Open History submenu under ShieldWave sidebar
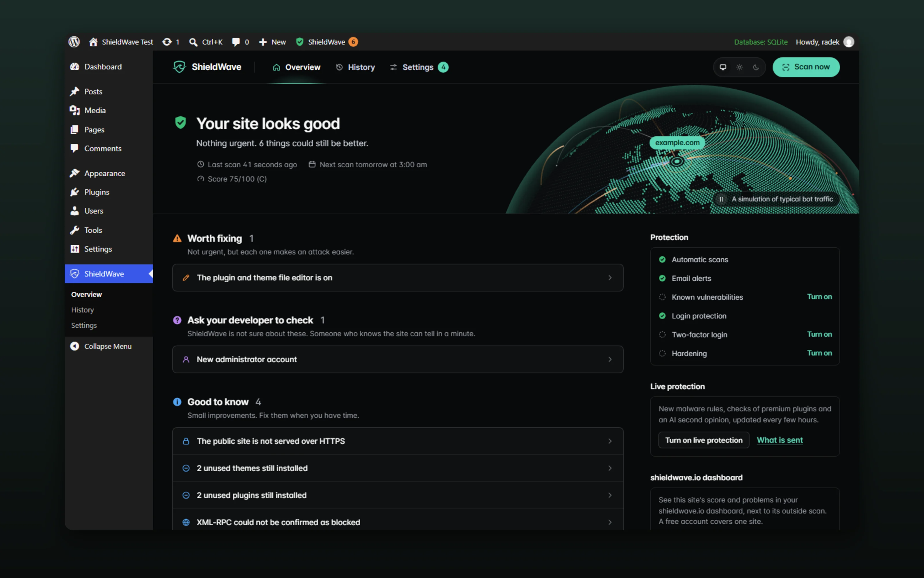The height and width of the screenshot is (578, 924). [83, 310]
